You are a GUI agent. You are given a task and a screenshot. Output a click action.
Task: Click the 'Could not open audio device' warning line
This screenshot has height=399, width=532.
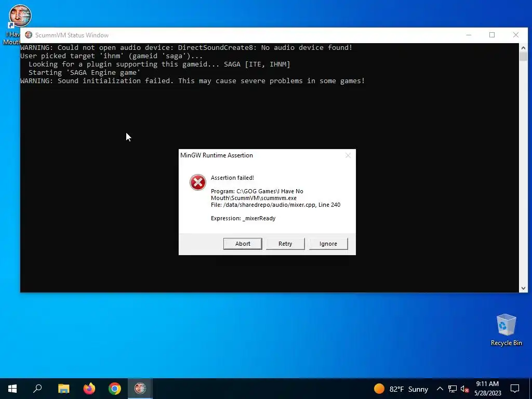(187, 47)
